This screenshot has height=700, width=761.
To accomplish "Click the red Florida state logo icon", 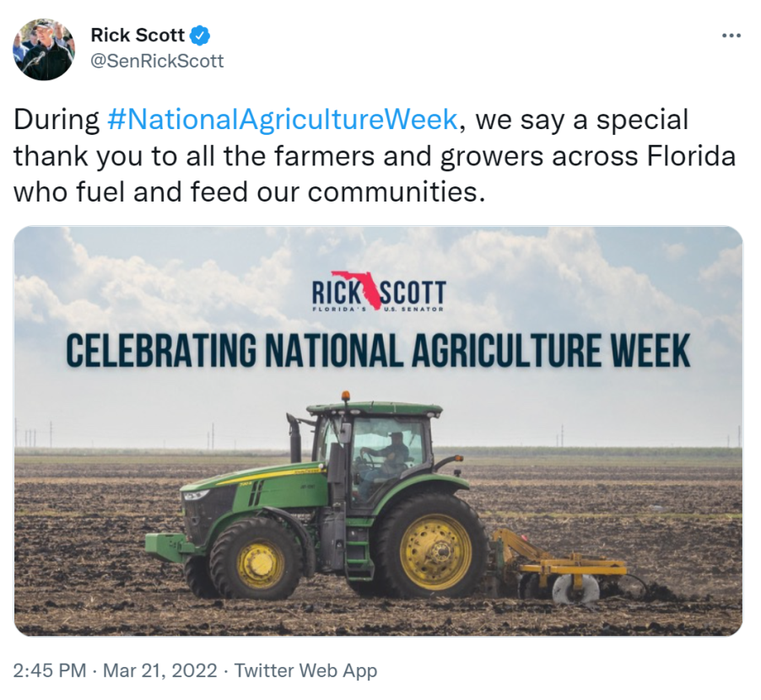I will click(364, 288).
